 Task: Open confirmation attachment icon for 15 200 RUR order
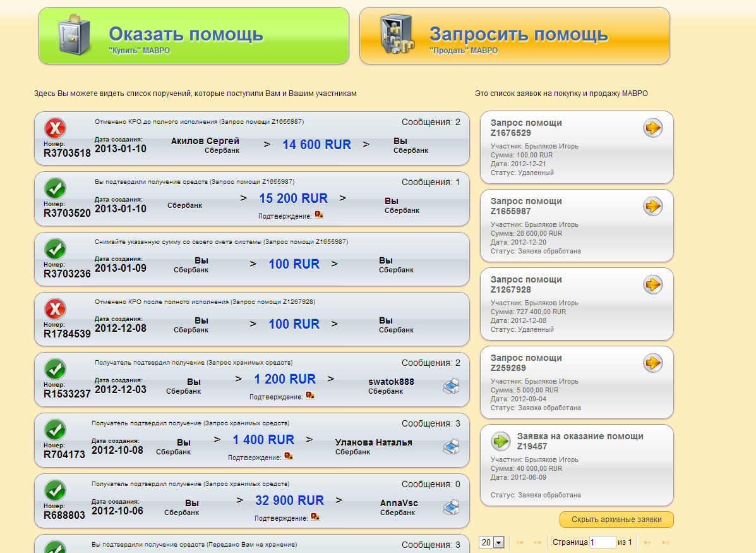coord(319,215)
